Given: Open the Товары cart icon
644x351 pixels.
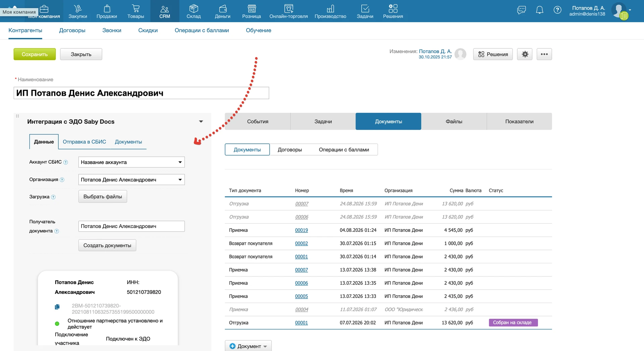Looking at the screenshot, I should (136, 9).
